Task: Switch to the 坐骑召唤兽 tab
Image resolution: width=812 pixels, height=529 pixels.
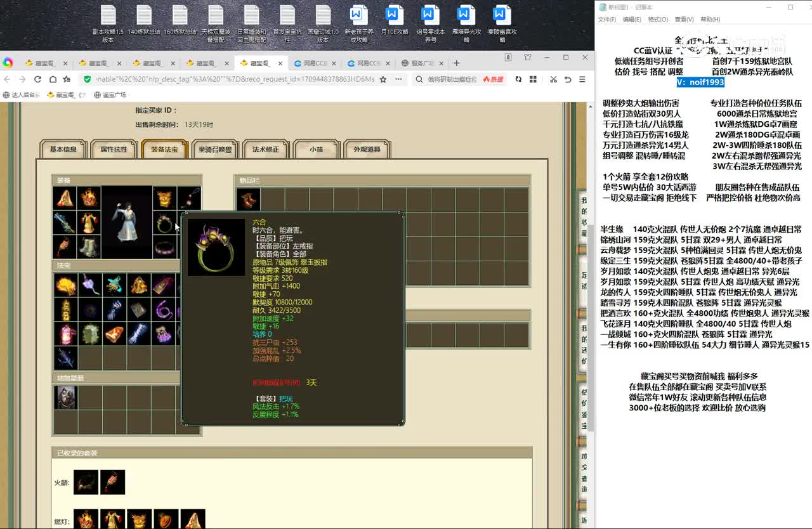Action: pos(215,149)
